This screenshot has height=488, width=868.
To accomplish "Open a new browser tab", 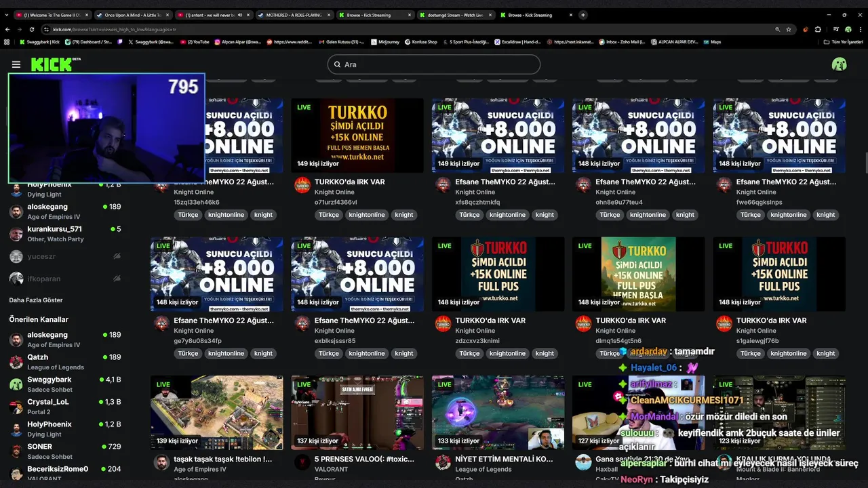I will coord(583,15).
